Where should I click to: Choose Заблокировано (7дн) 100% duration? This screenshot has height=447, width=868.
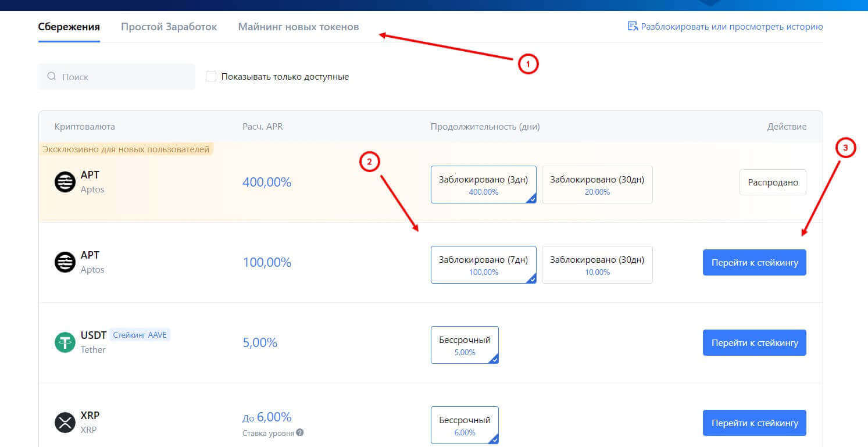(x=483, y=264)
